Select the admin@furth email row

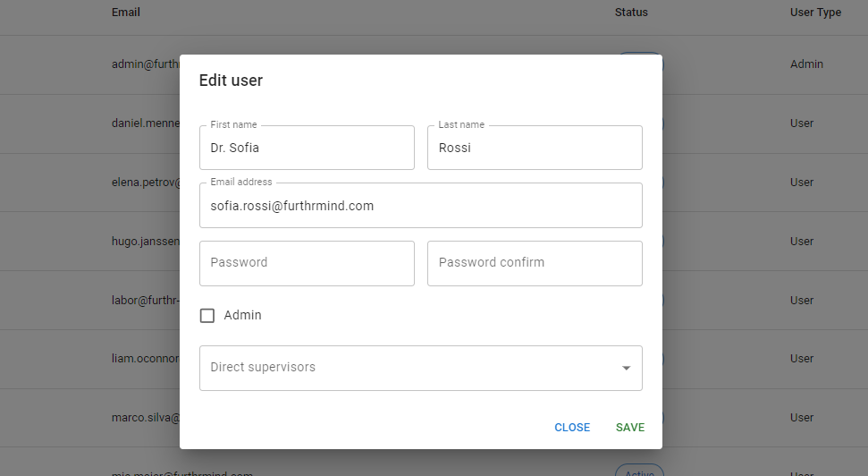coord(145,64)
